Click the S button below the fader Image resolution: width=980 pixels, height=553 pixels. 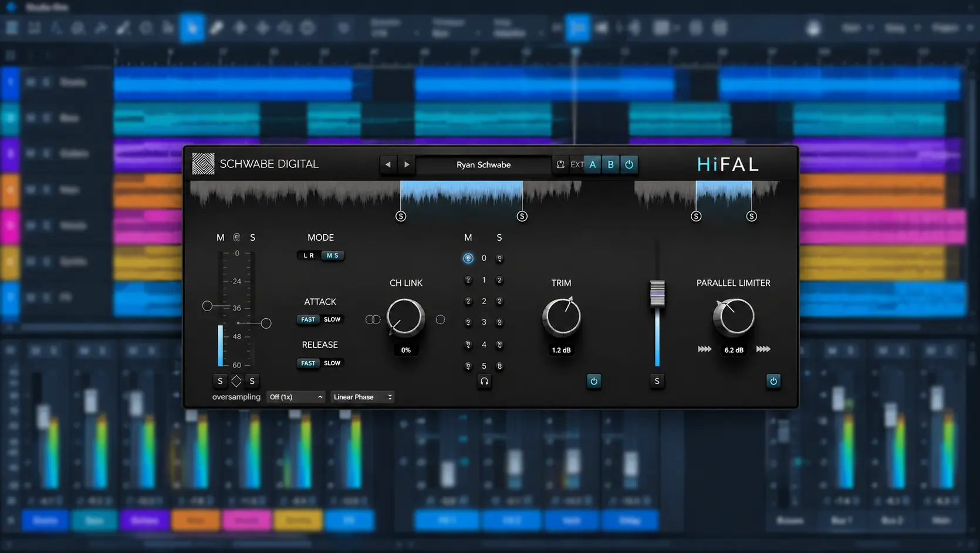[x=657, y=381]
